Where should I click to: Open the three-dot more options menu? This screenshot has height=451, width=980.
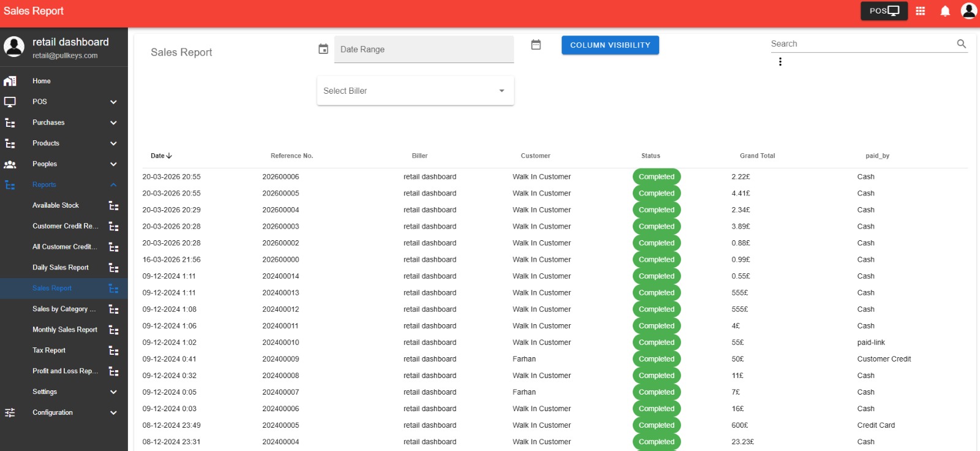(x=780, y=62)
